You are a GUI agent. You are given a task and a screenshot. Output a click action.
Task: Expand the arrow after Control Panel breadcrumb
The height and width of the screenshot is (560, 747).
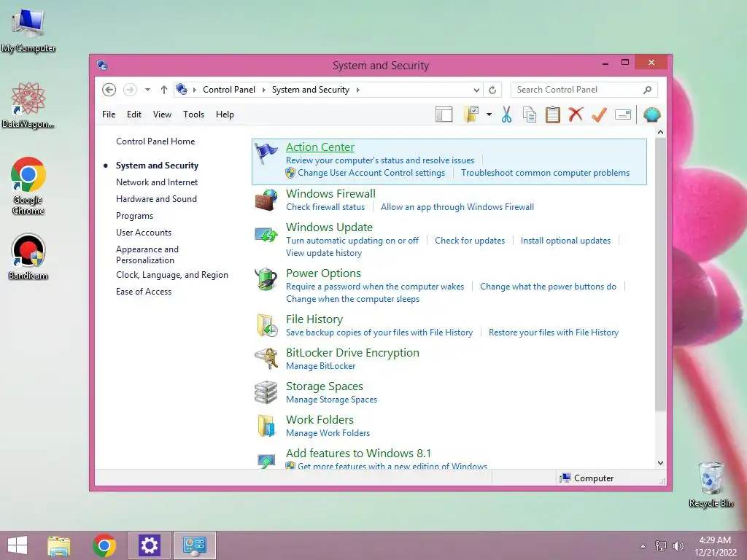coord(264,90)
